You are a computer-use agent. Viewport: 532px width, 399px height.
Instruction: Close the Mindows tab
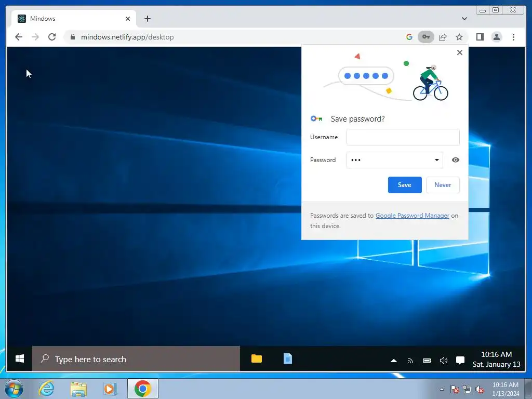click(x=128, y=19)
